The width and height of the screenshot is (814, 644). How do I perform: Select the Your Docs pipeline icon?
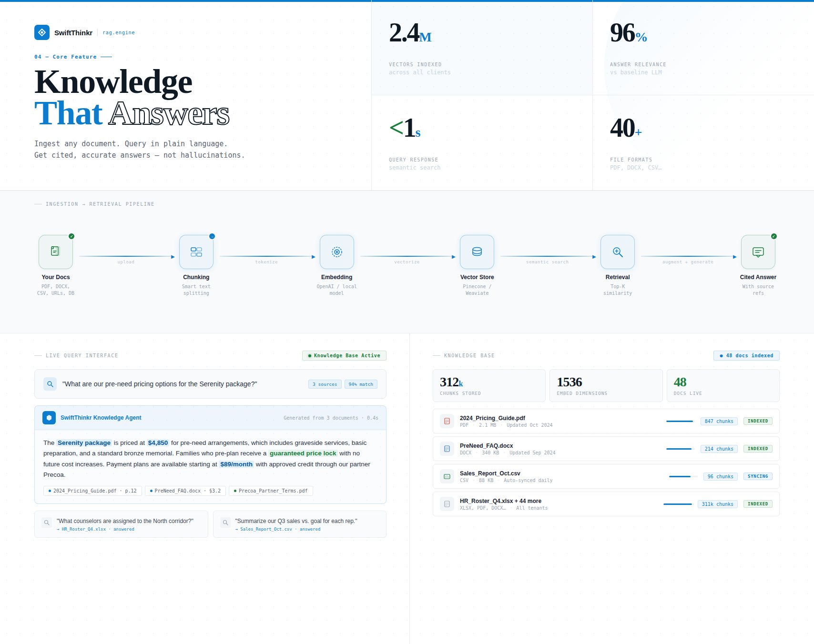point(56,252)
